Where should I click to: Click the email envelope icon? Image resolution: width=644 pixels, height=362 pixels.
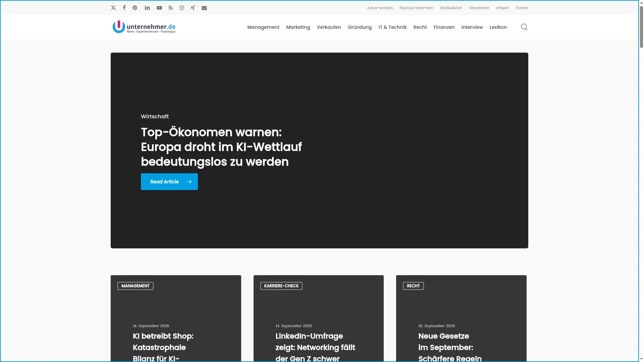[x=204, y=8]
